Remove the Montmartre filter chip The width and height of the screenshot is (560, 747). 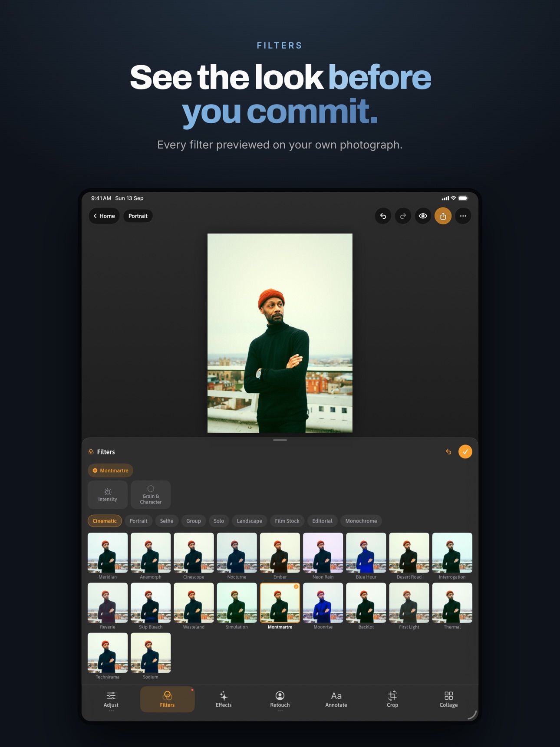coord(95,471)
